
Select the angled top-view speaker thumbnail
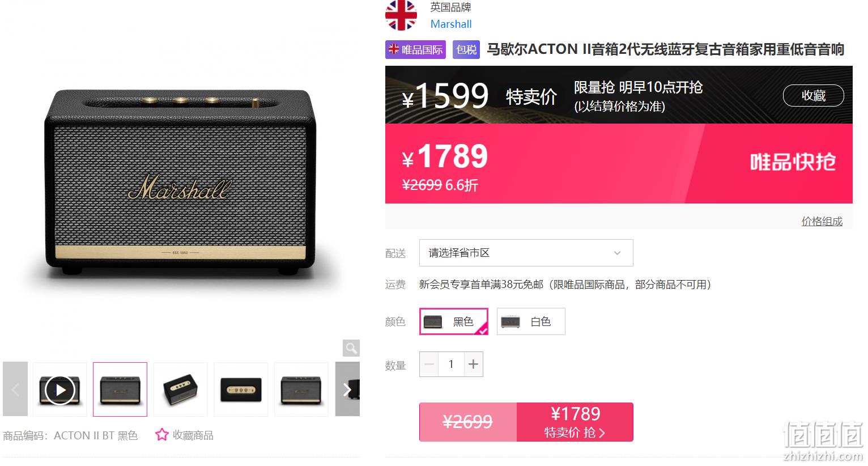click(181, 389)
